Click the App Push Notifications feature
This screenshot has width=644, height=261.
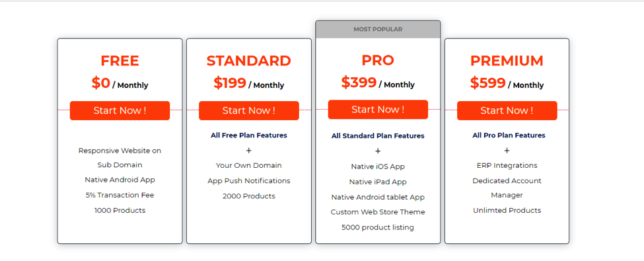click(x=249, y=181)
